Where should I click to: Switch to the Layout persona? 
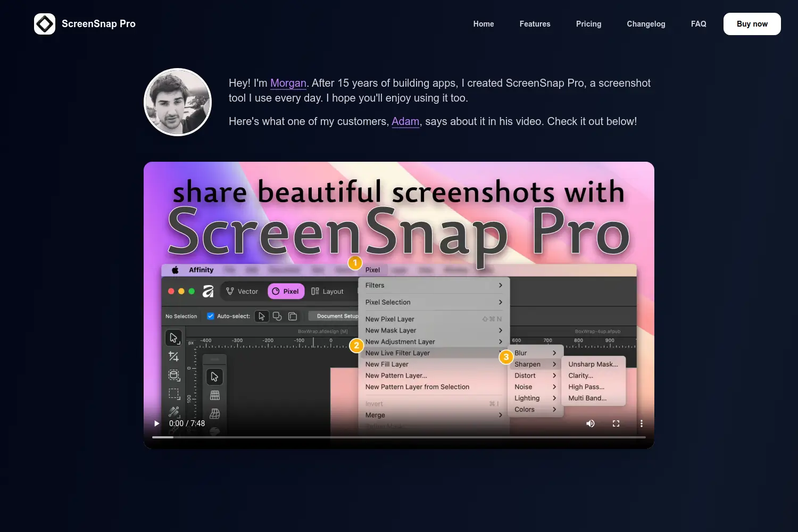pyautogui.click(x=327, y=291)
